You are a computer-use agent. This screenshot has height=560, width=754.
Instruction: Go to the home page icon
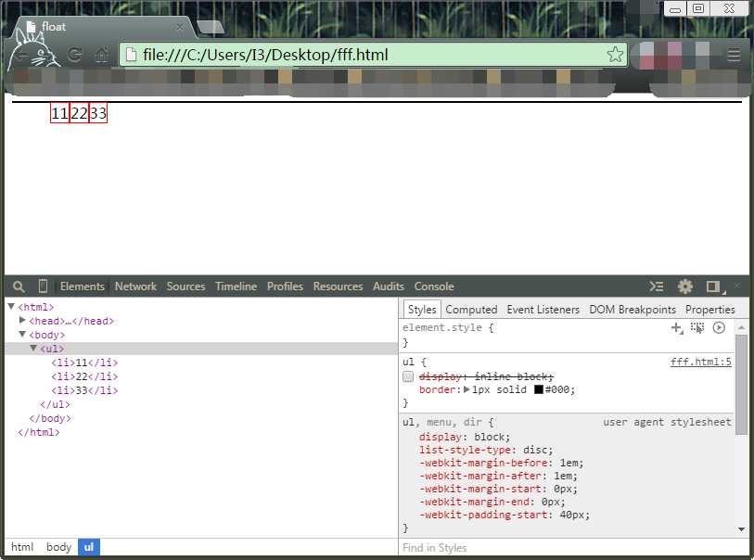pos(101,55)
